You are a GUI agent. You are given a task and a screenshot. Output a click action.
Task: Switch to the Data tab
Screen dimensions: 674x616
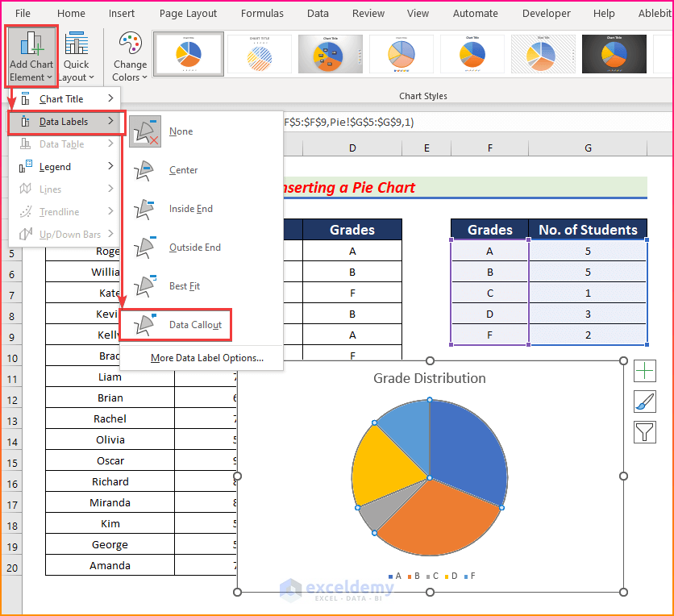click(318, 14)
